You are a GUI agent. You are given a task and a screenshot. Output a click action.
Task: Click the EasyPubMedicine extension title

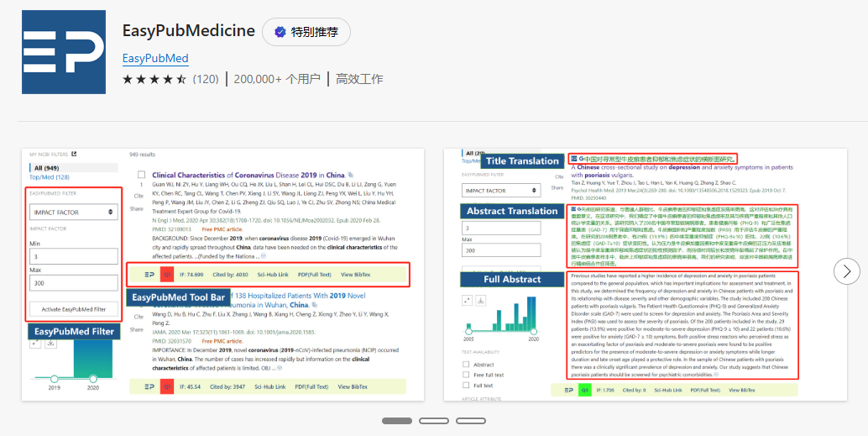click(x=189, y=30)
